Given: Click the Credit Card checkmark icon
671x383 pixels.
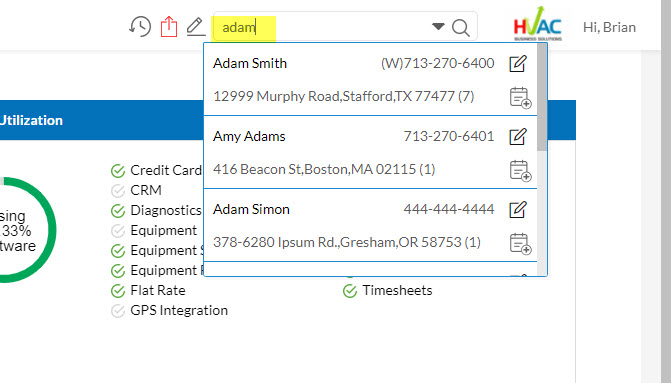Looking at the screenshot, I should [118, 171].
